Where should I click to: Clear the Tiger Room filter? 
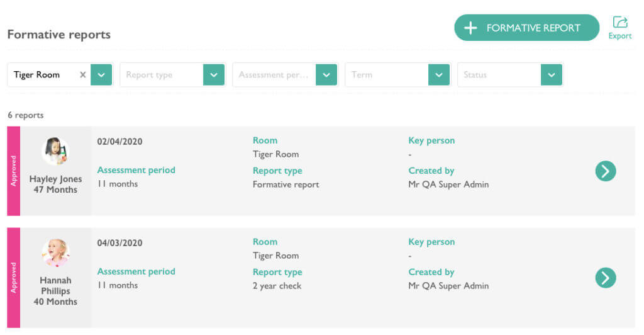coord(82,75)
